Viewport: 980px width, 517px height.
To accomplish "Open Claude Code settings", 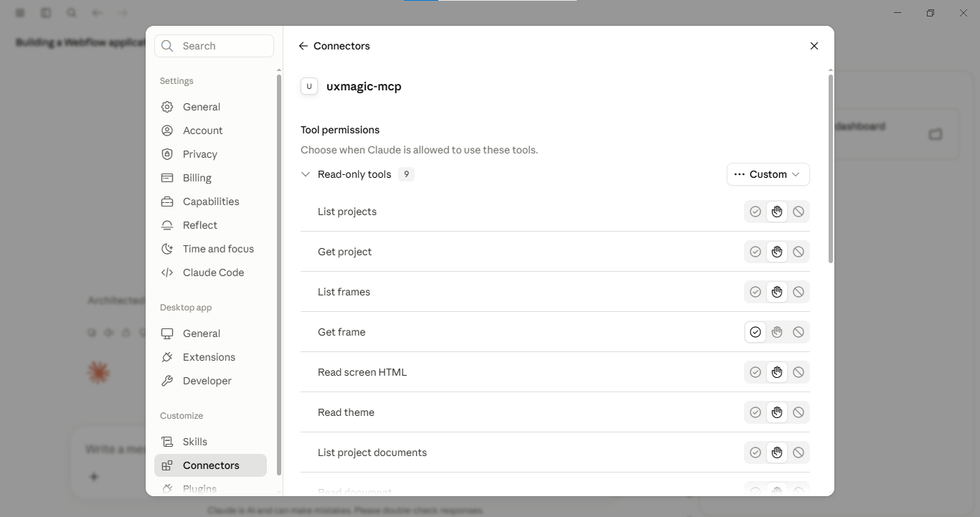I will [210, 272].
